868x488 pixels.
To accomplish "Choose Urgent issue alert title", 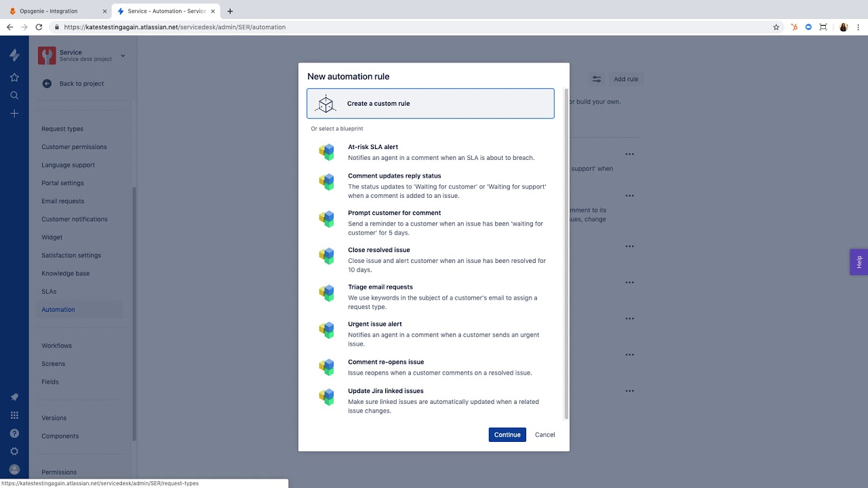I will pyautogui.click(x=375, y=324).
